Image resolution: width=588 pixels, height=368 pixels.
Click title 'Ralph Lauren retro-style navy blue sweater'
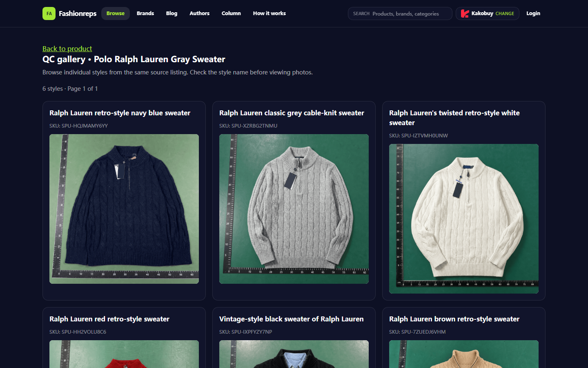tap(120, 113)
